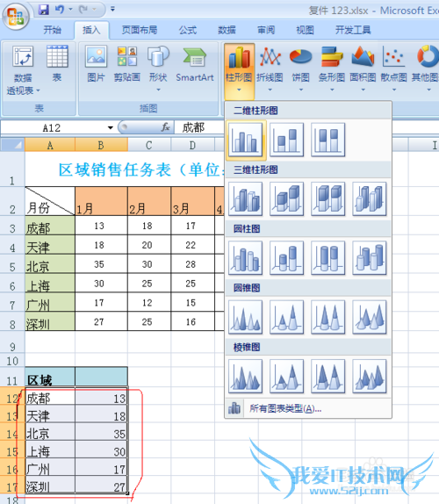Go to the 数据 ribbon tab

[227, 30]
